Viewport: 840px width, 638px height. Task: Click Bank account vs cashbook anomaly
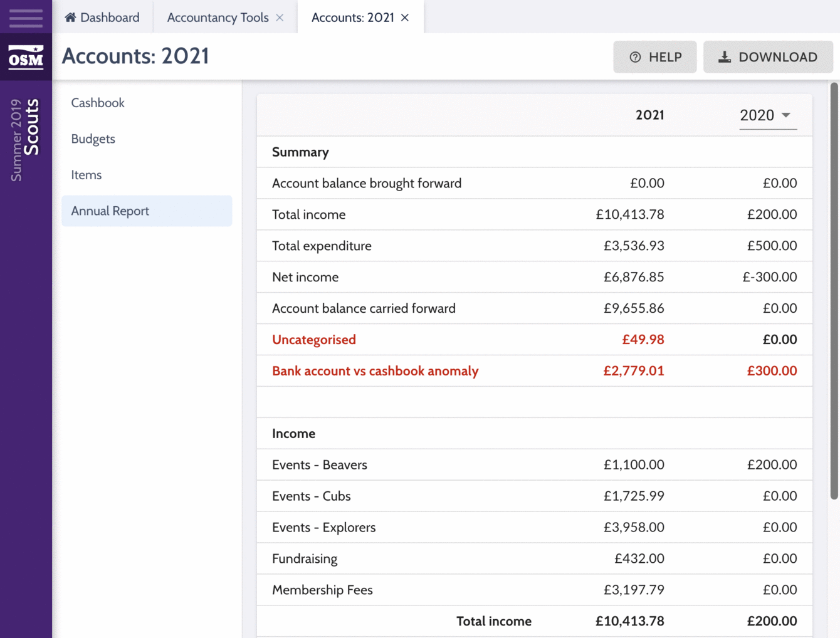[375, 371]
